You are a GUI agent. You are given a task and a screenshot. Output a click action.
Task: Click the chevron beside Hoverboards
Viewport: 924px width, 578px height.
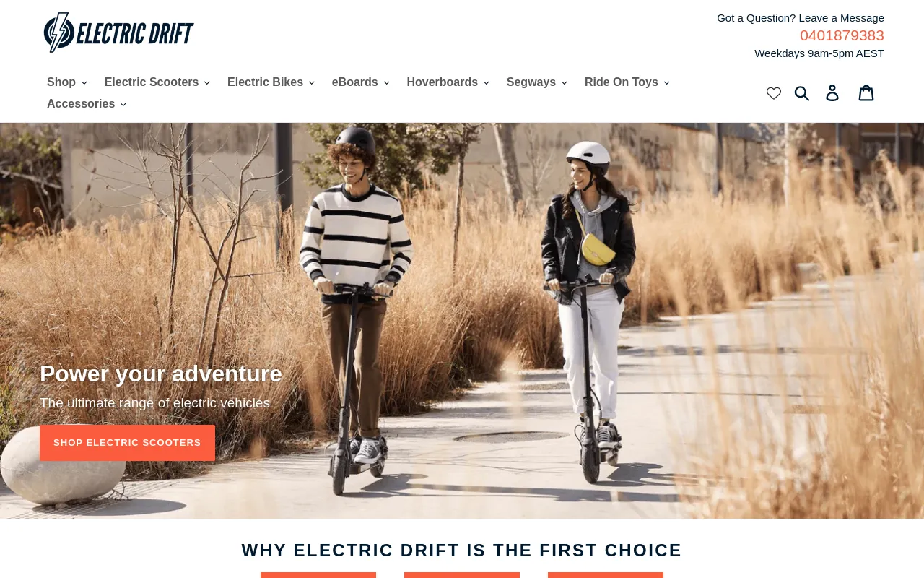[486, 83]
